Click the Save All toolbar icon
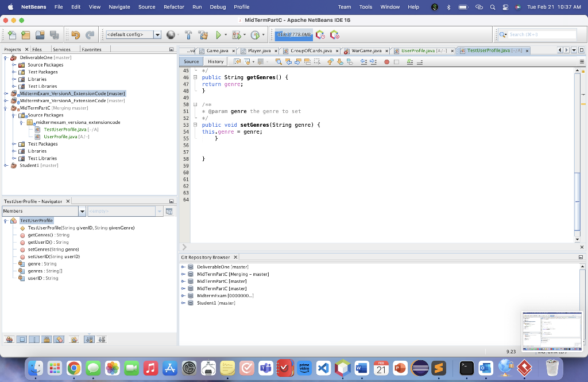 [x=54, y=35]
